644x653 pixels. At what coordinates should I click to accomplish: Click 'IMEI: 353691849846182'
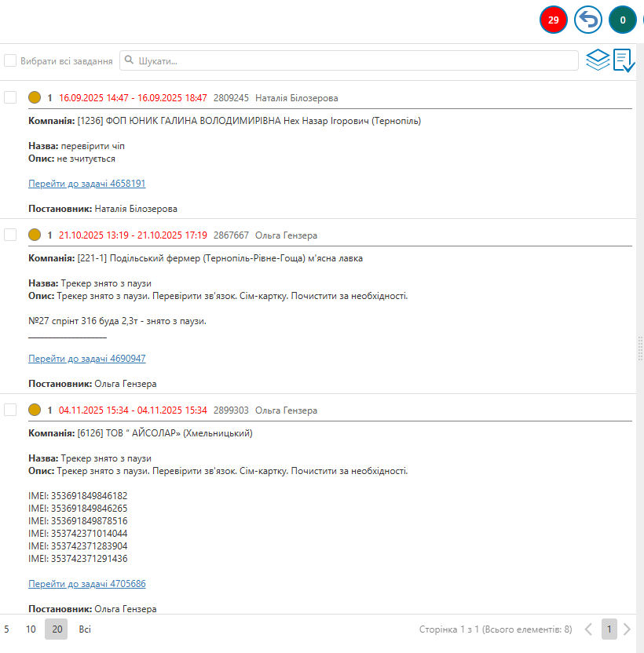(78, 496)
